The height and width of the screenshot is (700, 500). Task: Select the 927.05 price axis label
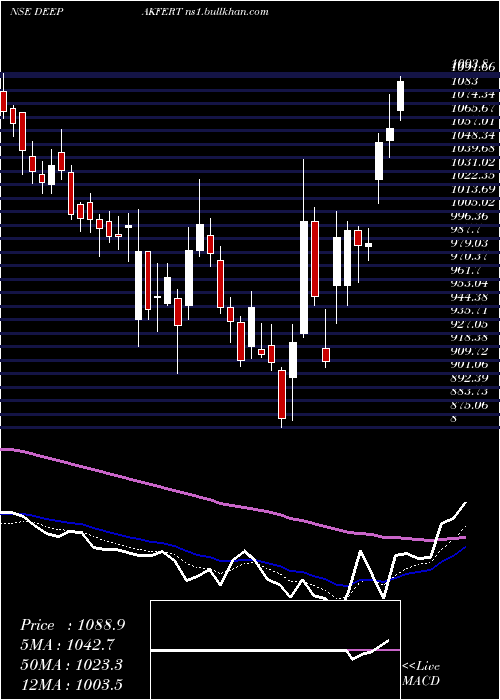point(470,324)
